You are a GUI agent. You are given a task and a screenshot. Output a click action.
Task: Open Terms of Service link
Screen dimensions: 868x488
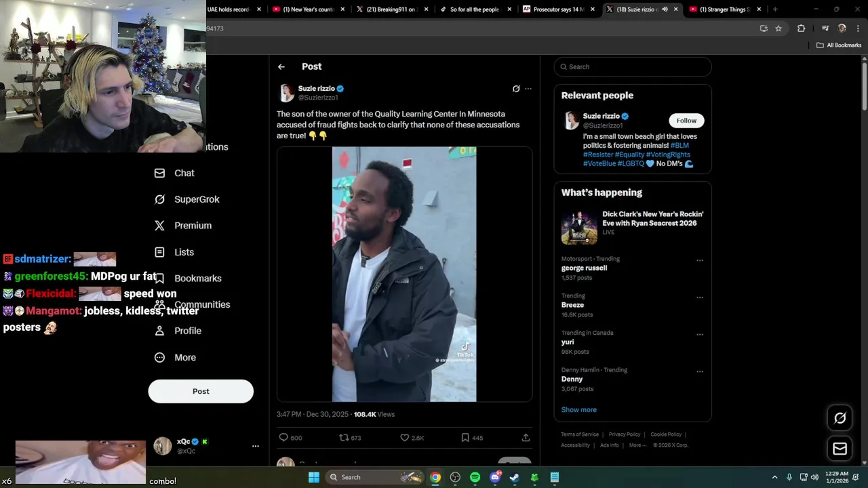point(580,434)
